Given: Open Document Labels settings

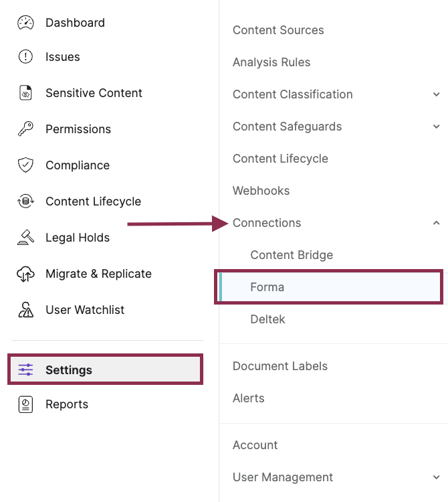Looking at the screenshot, I should point(280,366).
